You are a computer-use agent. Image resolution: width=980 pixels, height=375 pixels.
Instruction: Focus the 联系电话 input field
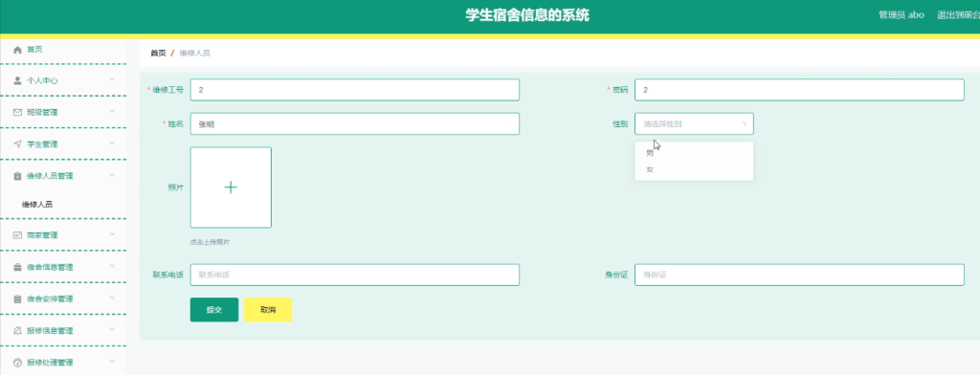(x=355, y=275)
